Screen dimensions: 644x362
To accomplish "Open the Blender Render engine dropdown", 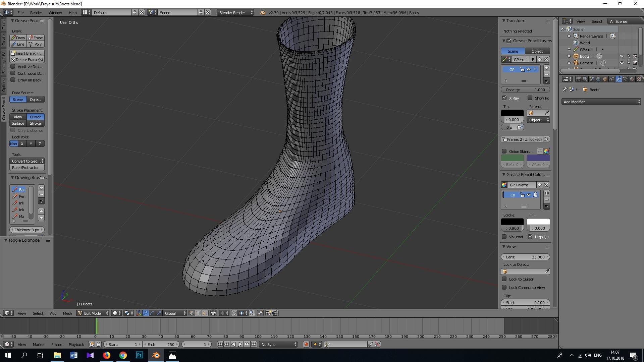I will pyautogui.click(x=235, y=12).
